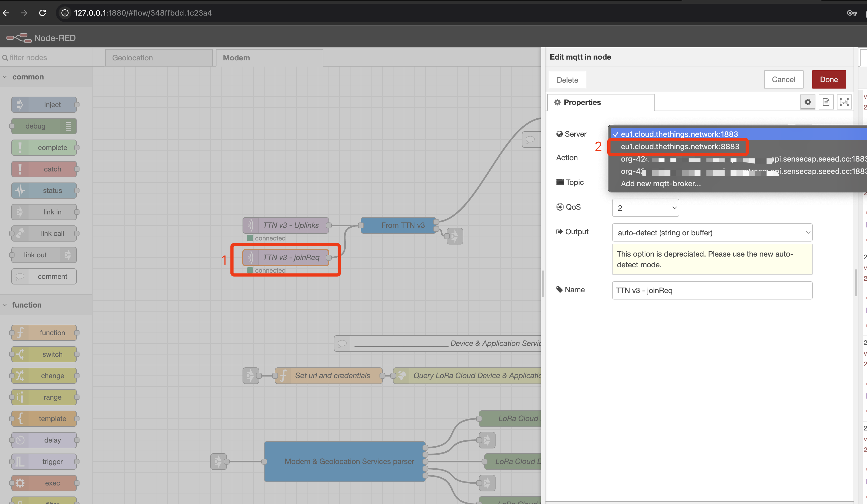Delete the mqtt in node
Image resolution: width=867 pixels, height=504 pixels.
(x=567, y=80)
